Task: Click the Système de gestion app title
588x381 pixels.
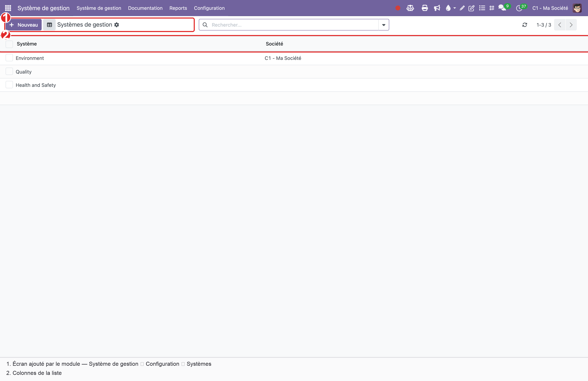Action: tap(43, 8)
